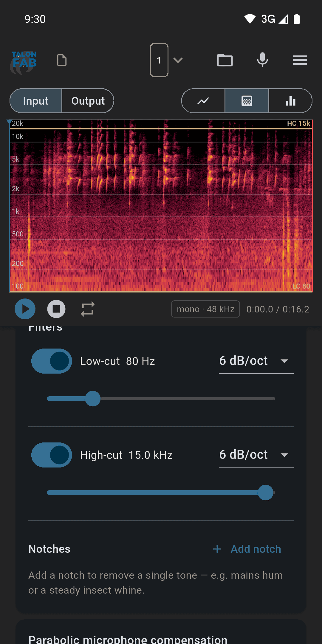The image size is (322, 644).
Task: Click the High-cut 15.0 kHz label
Action: tap(126, 455)
